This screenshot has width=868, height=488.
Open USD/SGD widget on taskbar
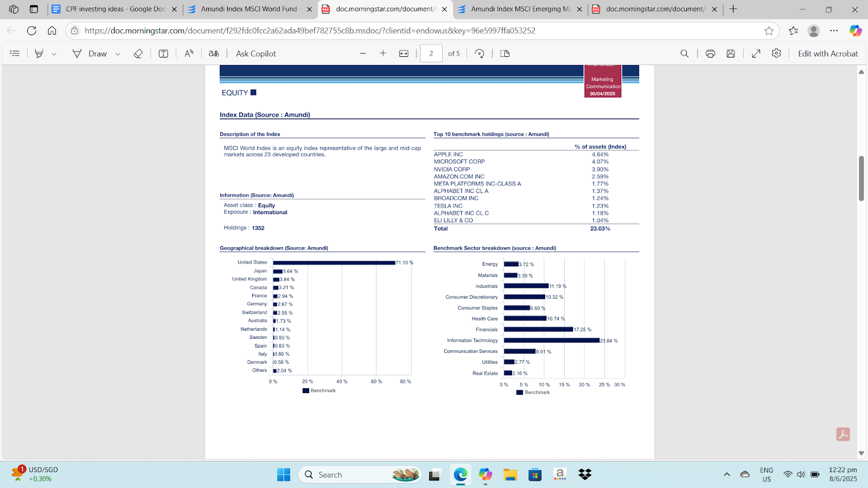[35, 474]
